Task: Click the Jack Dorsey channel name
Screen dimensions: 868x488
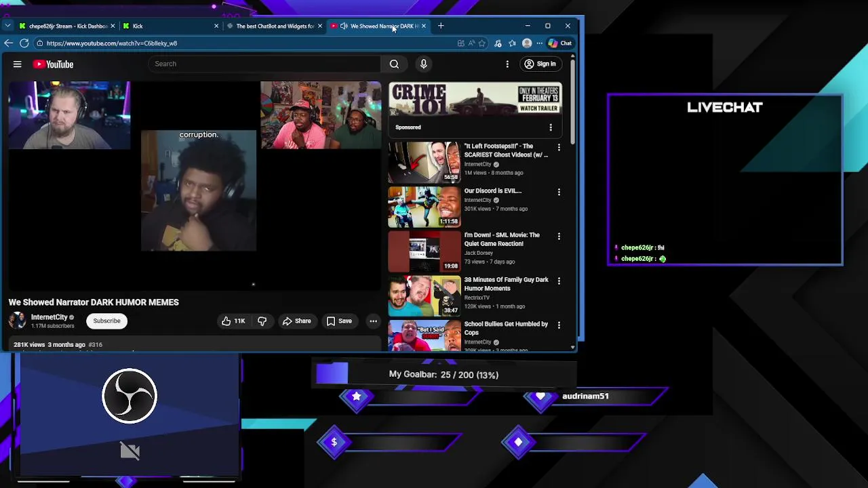Action: (x=479, y=253)
